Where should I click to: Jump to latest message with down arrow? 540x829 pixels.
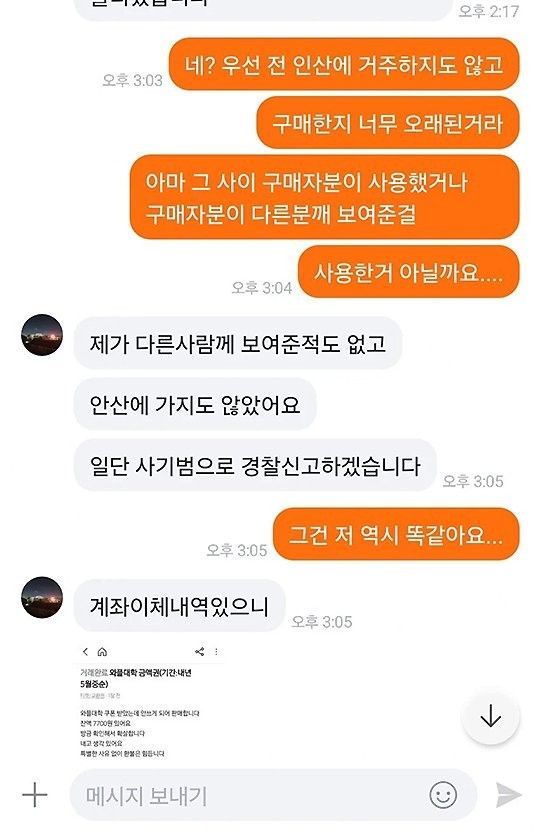490,717
